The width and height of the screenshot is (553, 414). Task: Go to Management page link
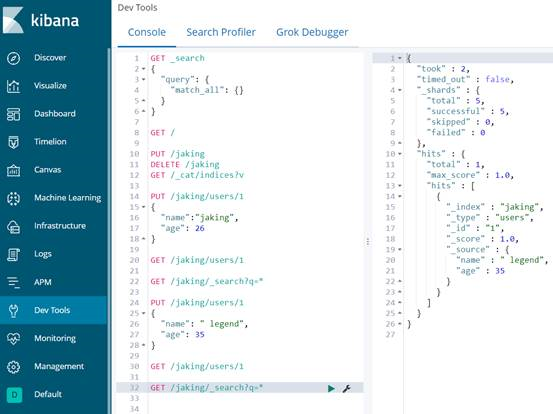pyautogui.click(x=59, y=367)
